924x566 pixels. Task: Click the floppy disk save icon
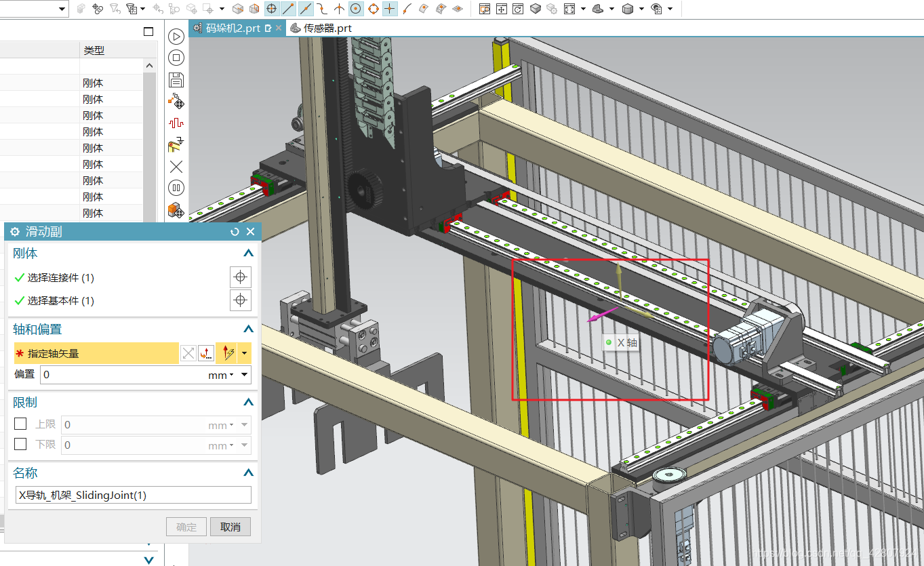coord(176,80)
